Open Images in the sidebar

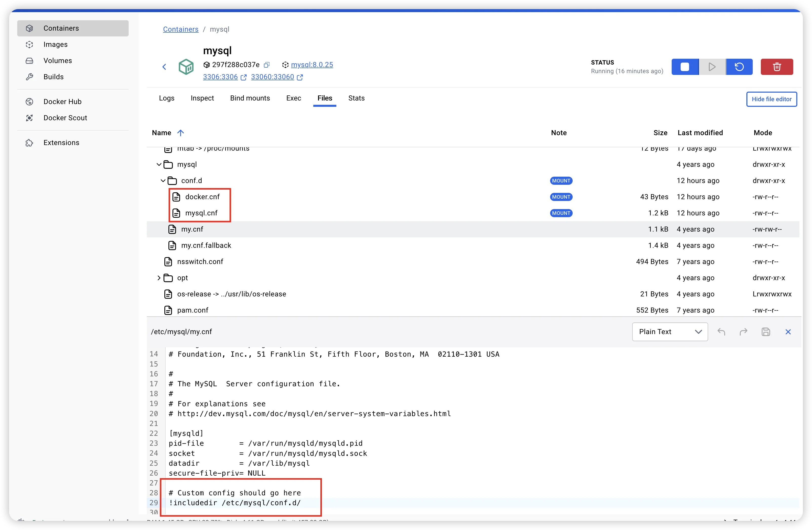pos(73,44)
